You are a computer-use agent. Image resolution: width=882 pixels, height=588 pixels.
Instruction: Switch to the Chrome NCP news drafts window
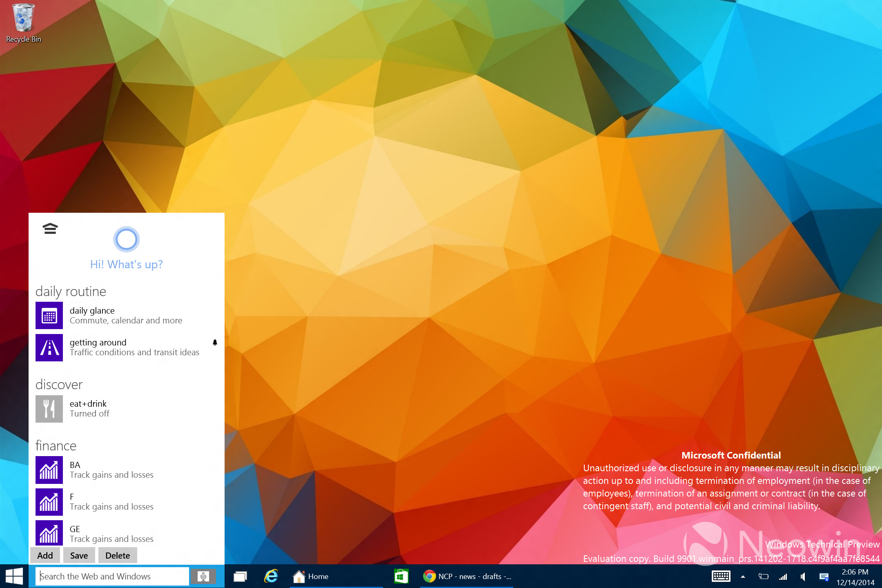pyautogui.click(x=467, y=576)
